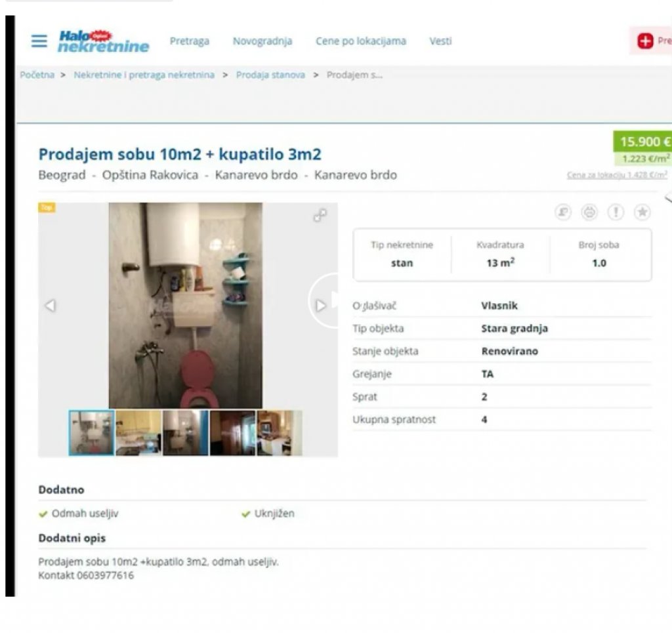Viewport: 672px width, 633px height.
Task: Click the red plus icon in the header
Action: (645, 41)
